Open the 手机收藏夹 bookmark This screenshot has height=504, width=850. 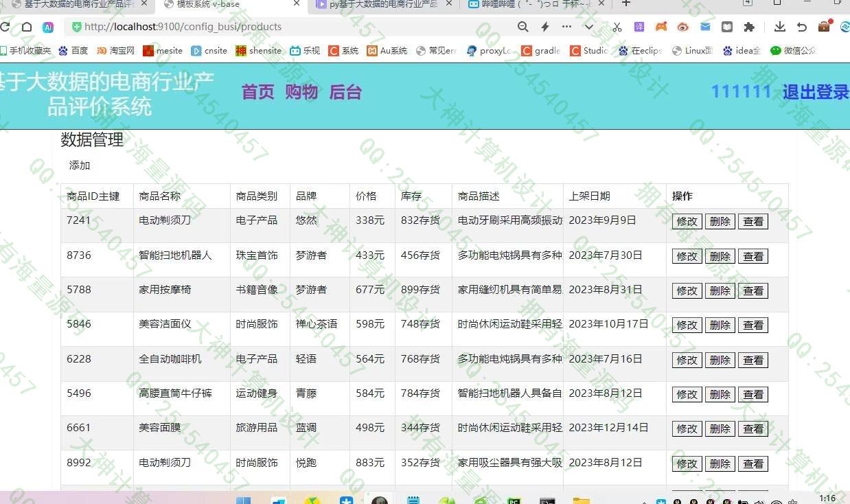click(x=25, y=50)
